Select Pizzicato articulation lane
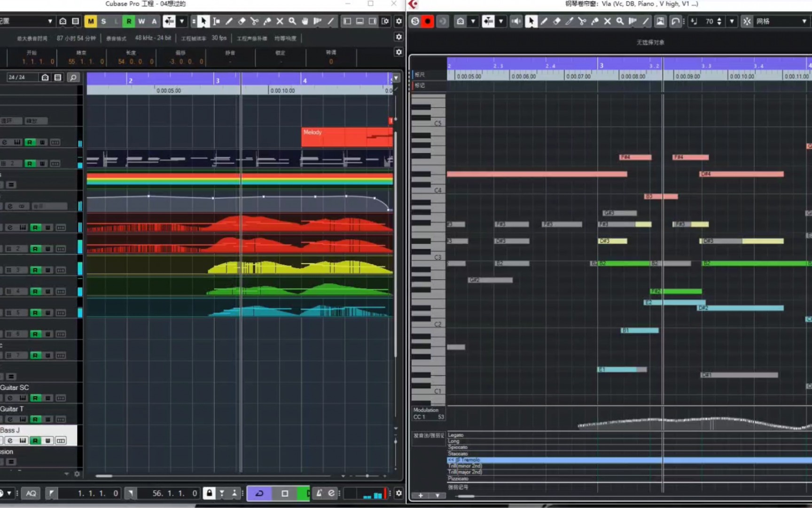 click(629, 478)
